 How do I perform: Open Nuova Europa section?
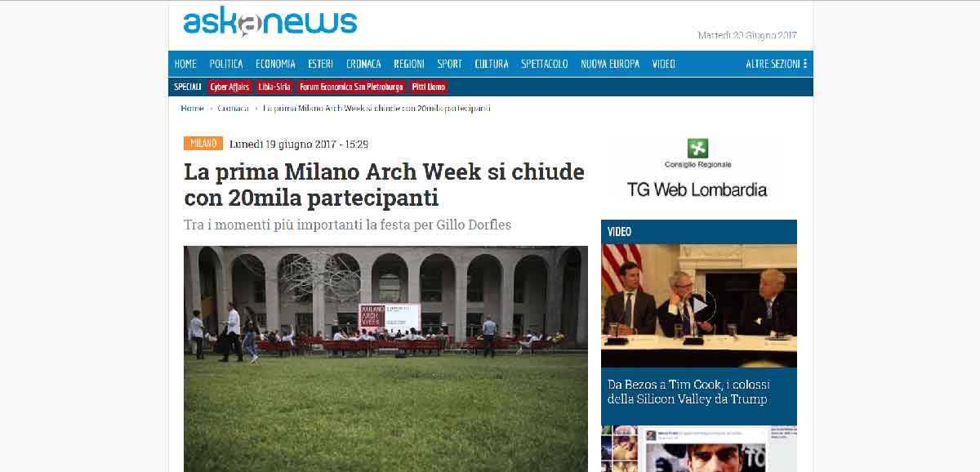click(610, 64)
